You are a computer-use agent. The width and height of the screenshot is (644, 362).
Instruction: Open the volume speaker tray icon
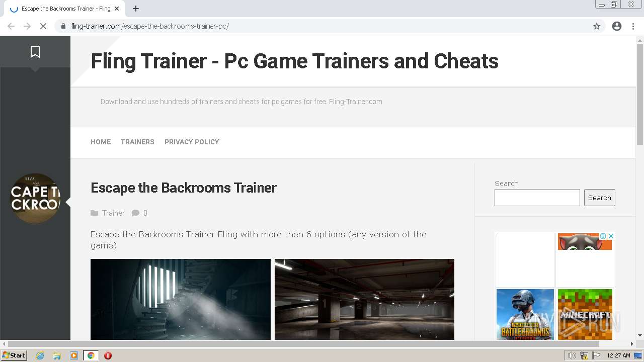tap(572, 355)
